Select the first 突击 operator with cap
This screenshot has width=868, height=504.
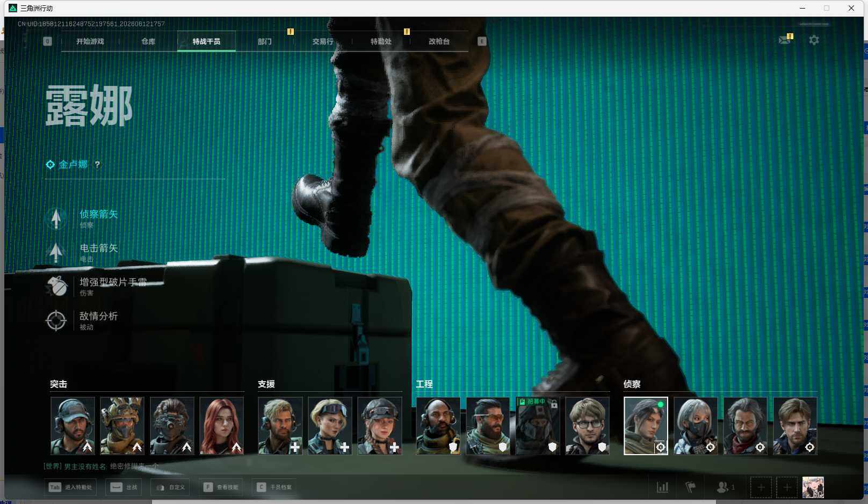pyautogui.click(x=73, y=426)
